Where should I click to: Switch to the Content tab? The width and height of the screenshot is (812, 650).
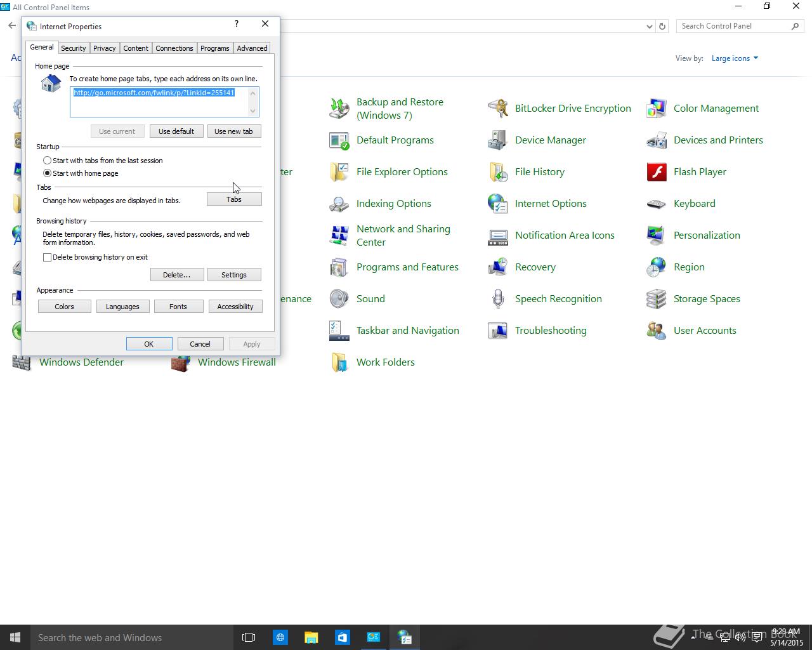pyautogui.click(x=136, y=48)
